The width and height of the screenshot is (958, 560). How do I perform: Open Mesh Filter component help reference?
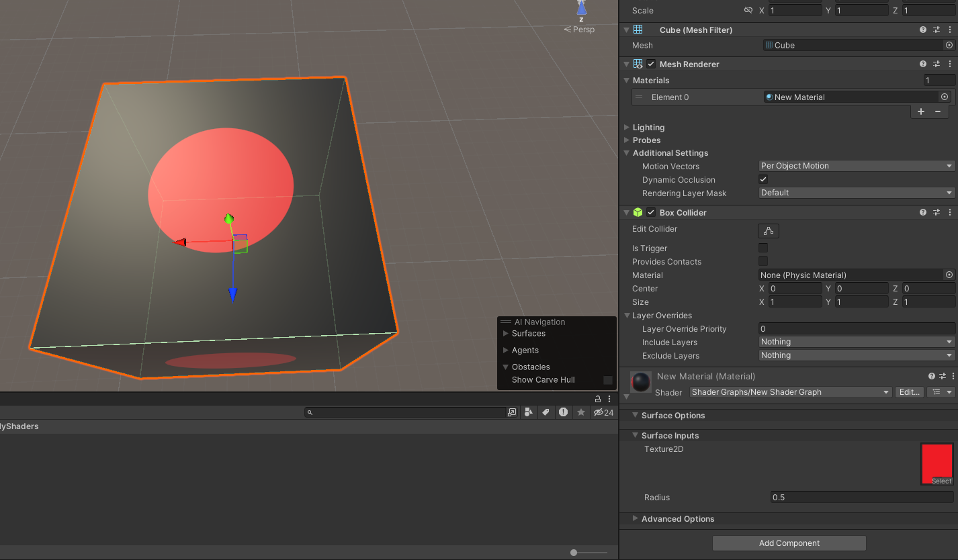pos(923,30)
